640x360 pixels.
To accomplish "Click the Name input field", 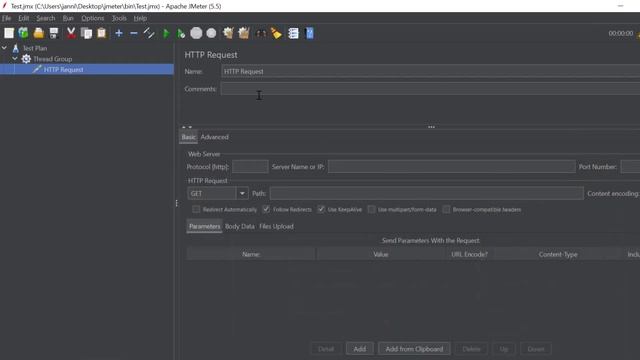I will (430, 71).
